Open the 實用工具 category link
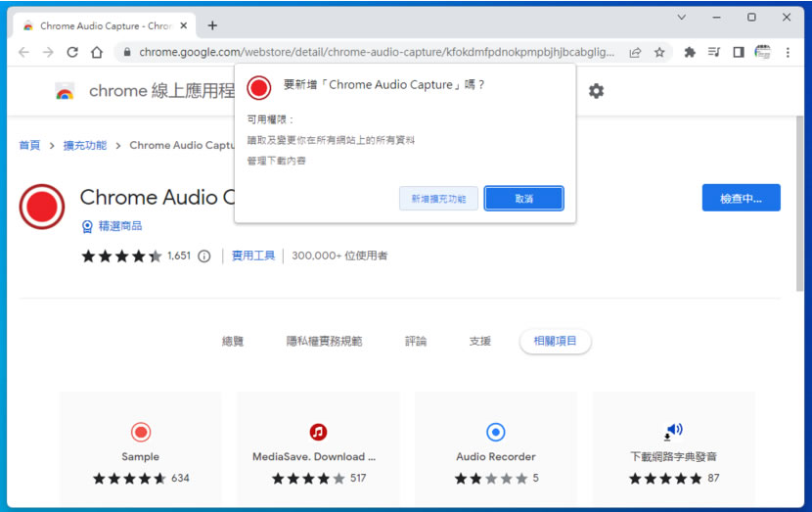The image size is (812, 512). (x=253, y=256)
